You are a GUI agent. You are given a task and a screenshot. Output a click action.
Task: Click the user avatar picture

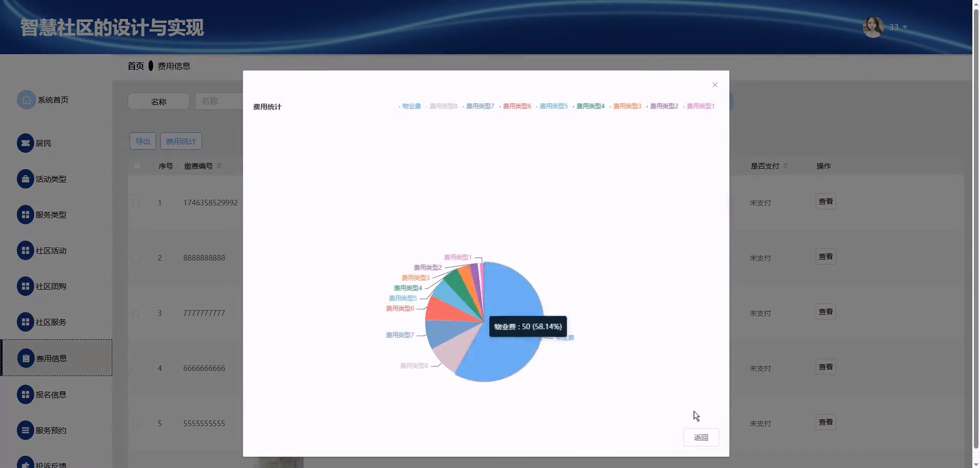873,27
